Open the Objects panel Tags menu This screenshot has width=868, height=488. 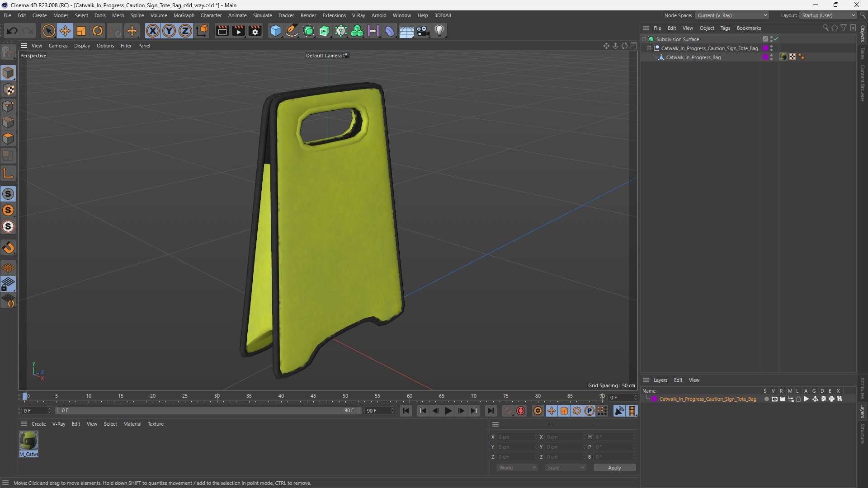click(725, 28)
